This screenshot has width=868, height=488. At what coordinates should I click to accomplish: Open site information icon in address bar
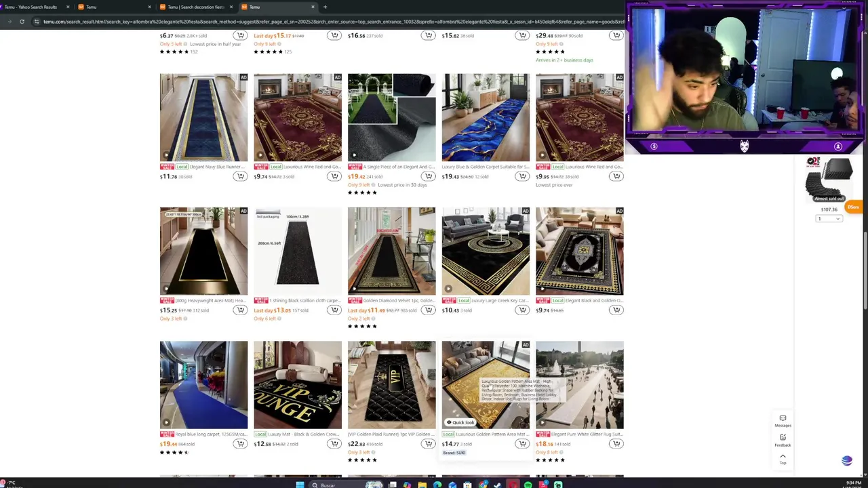[37, 22]
